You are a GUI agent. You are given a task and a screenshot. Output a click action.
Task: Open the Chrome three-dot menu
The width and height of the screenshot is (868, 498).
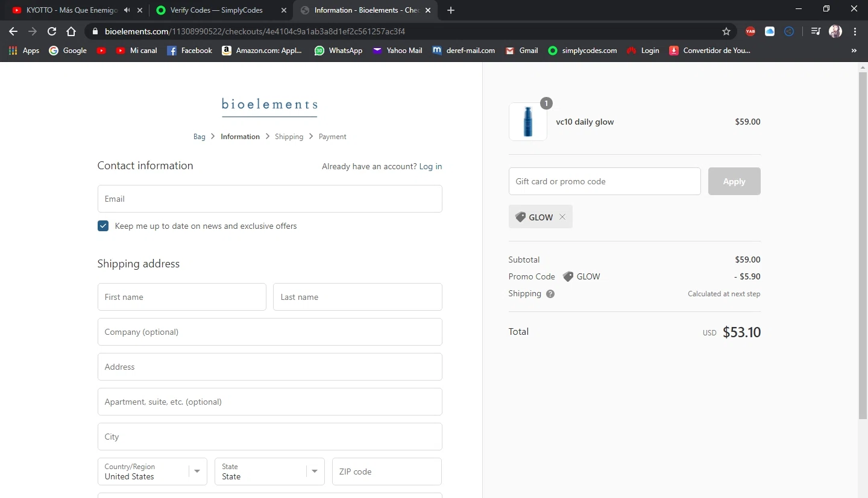coord(855,31)
